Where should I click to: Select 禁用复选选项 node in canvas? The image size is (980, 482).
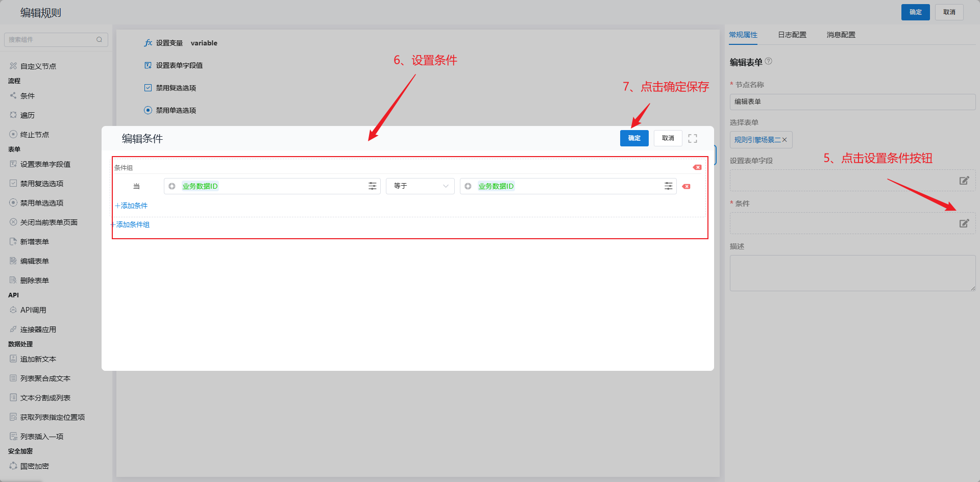(x=176, y=88)
